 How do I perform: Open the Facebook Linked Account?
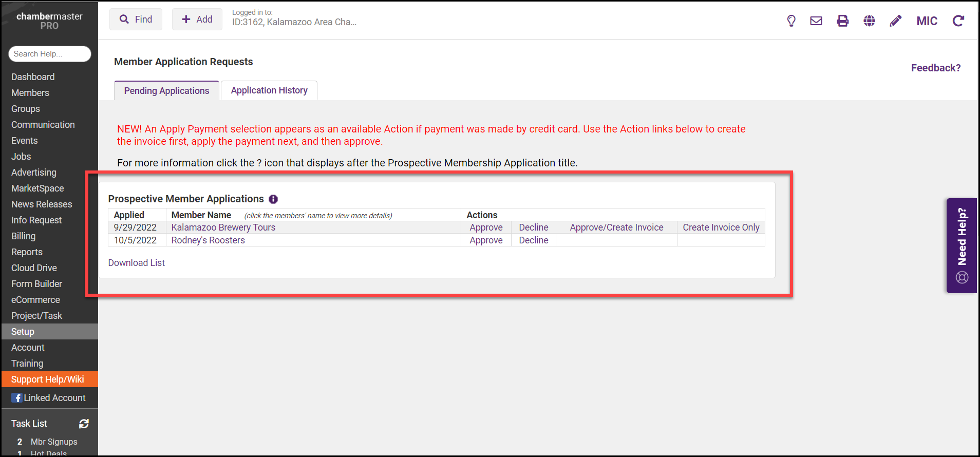click(49, 398)
